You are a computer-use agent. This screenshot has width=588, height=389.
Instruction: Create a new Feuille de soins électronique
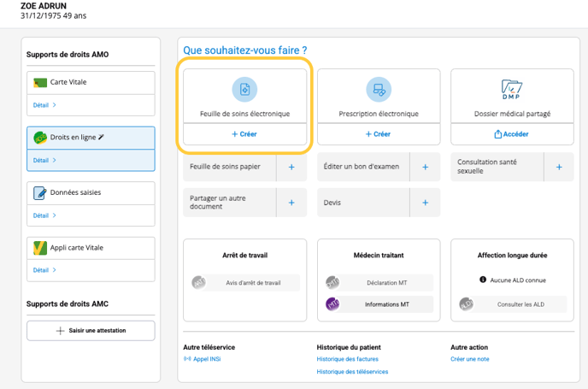(x=244, y=134)
